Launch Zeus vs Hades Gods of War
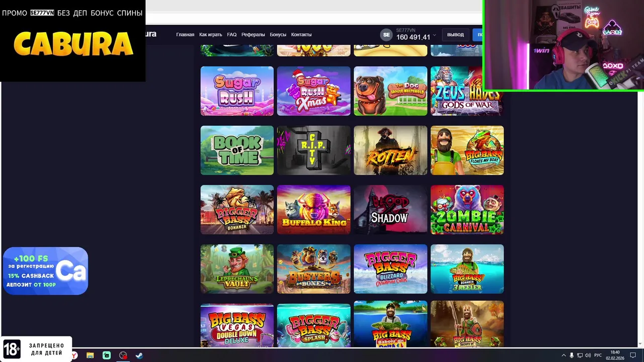 pos(467,91)
